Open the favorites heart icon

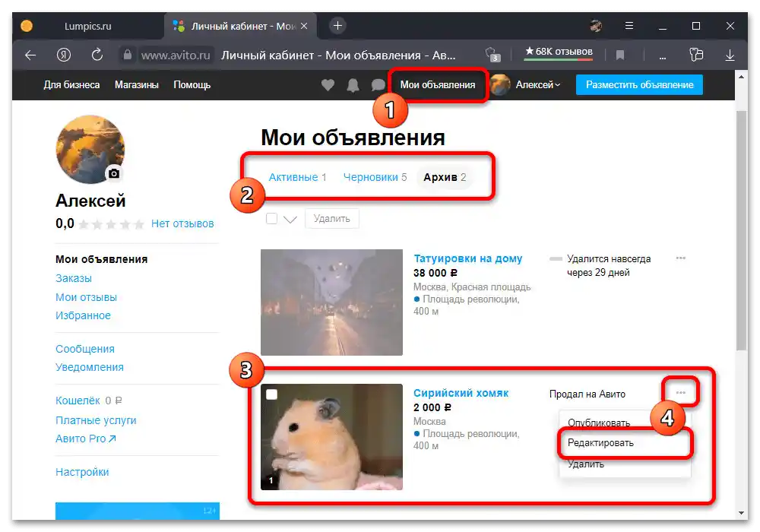point(328,85)
